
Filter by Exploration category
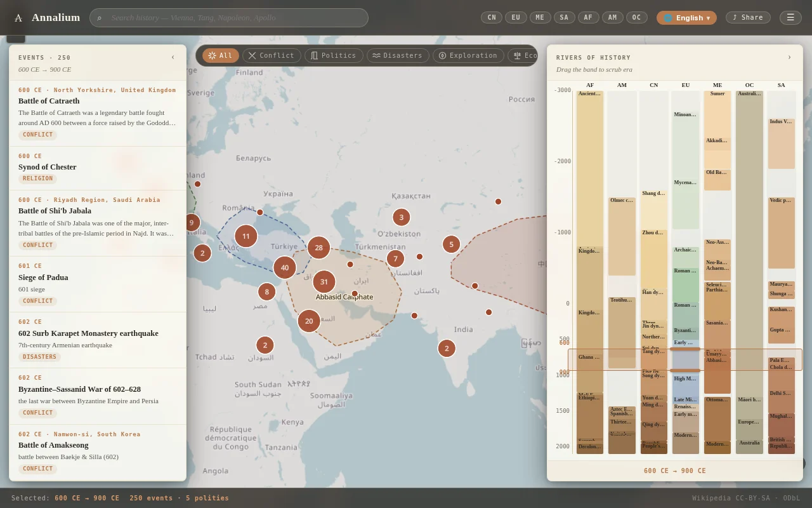click(468, 56)
